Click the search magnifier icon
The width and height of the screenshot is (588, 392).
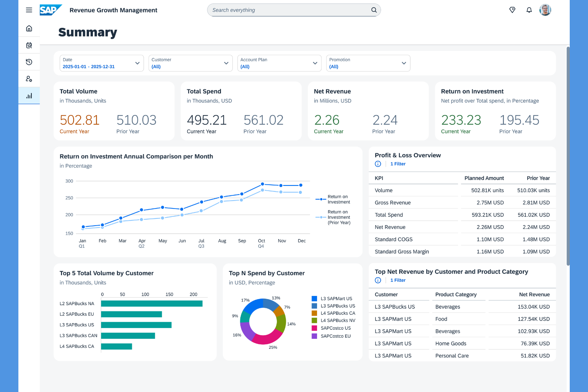374,10
